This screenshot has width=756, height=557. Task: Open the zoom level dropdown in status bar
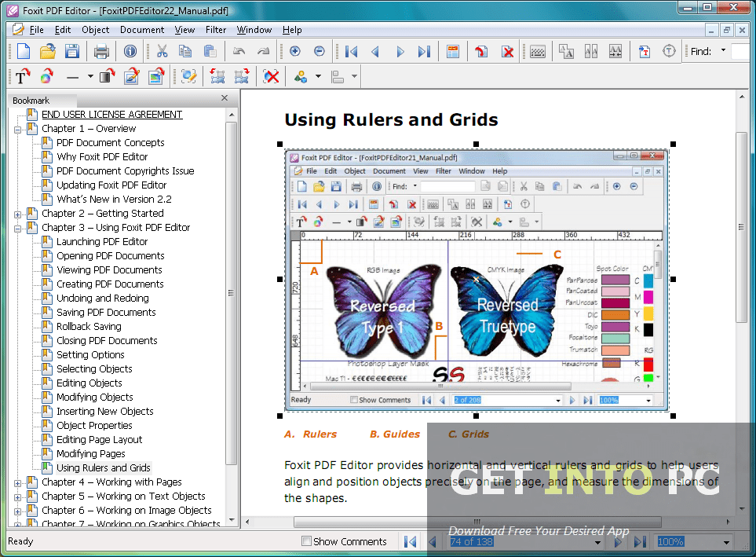tap(726, 543)
